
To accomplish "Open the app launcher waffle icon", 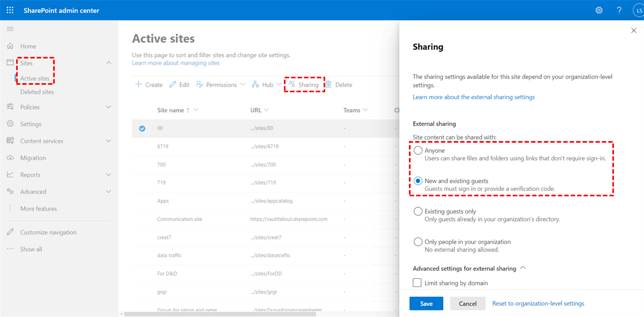I will [x=10, y=10].
